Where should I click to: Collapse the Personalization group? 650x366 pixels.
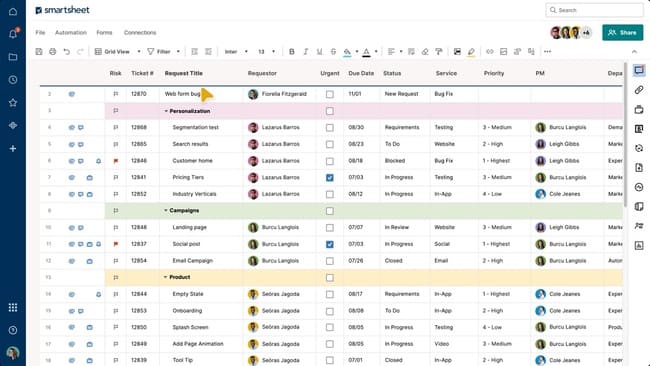point(166,111)
